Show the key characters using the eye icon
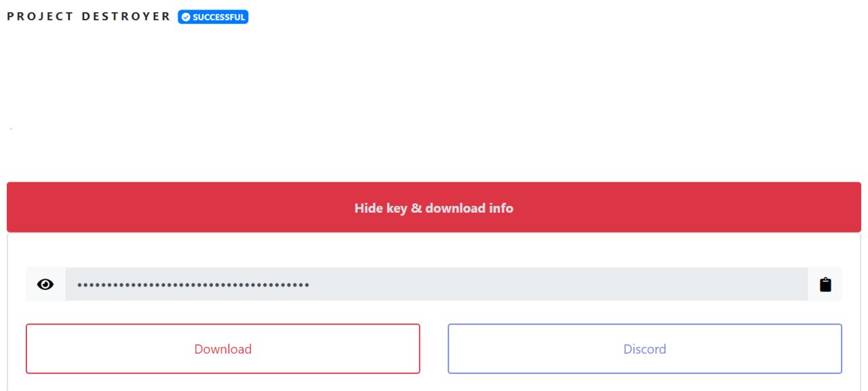The width and height of the screenshot is (868, 391). pyautogui.click(x=45, y=285)
